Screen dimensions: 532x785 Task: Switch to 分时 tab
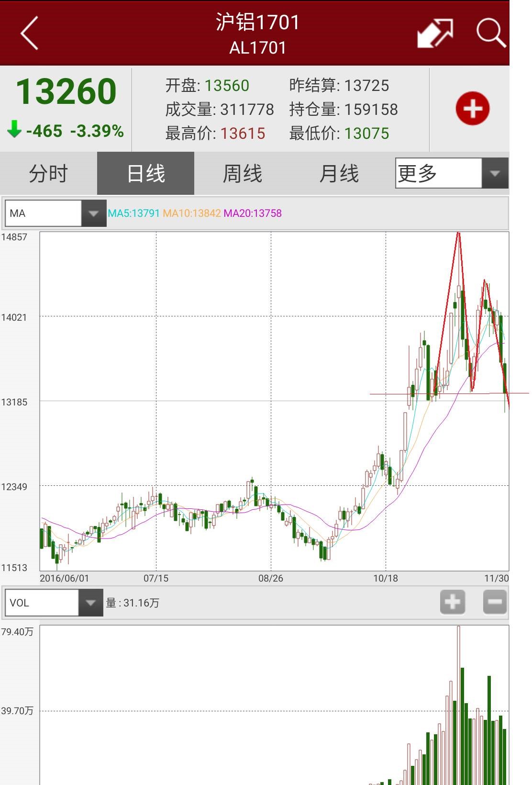48,173
